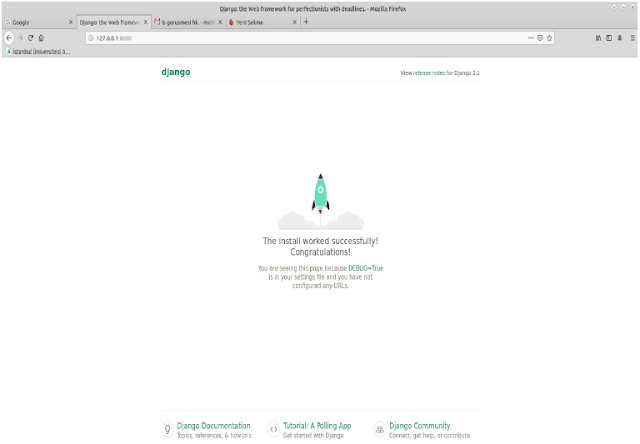Click toolbar icon right of the sidebars button
This screenshot has height=444, width=640.
point(620,38)
